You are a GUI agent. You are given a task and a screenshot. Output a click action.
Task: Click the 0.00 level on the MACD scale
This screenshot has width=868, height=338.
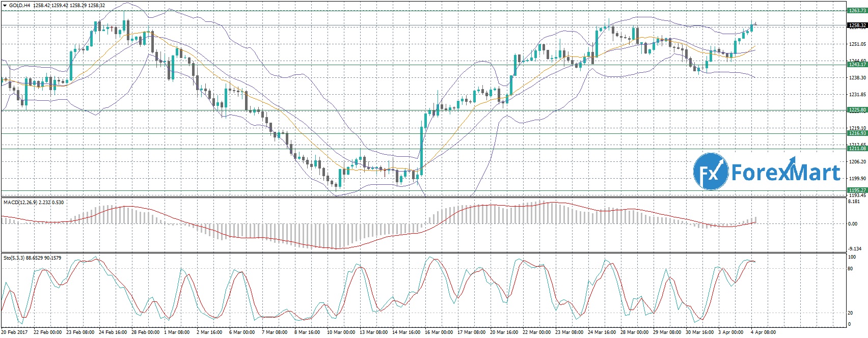[852, 223]
